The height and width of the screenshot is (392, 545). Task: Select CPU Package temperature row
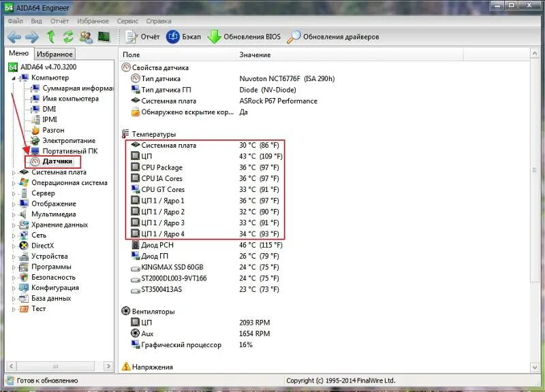(205, 167)
